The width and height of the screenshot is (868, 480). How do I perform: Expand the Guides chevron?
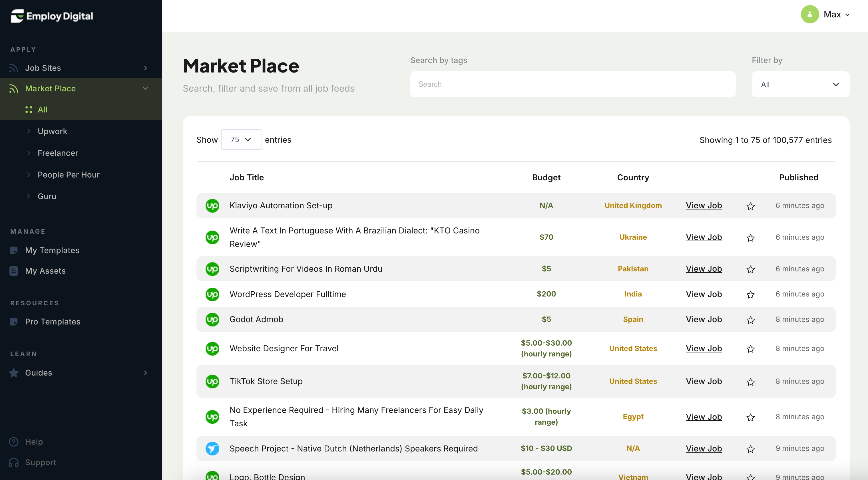click(x=146, y=373)
